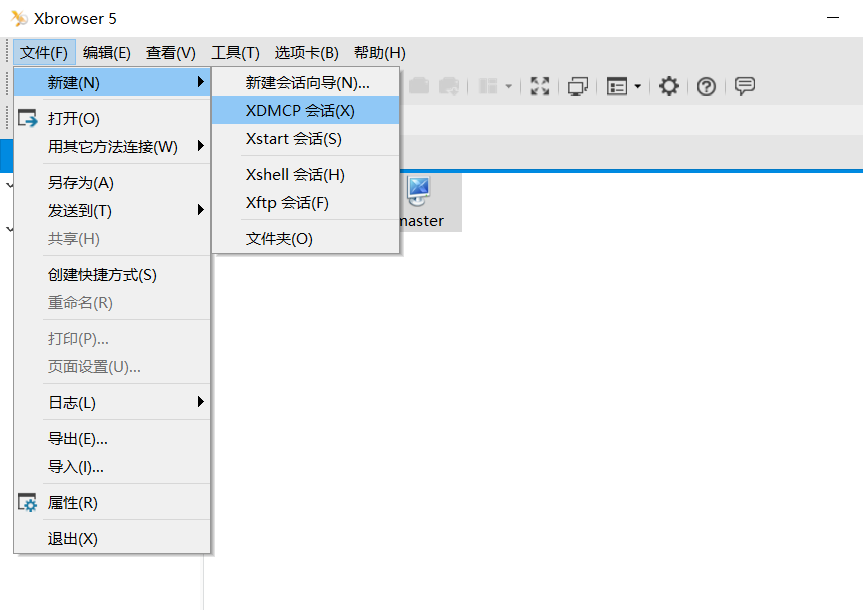Click the open-session icon beside 打开(O)

(27, 117)
